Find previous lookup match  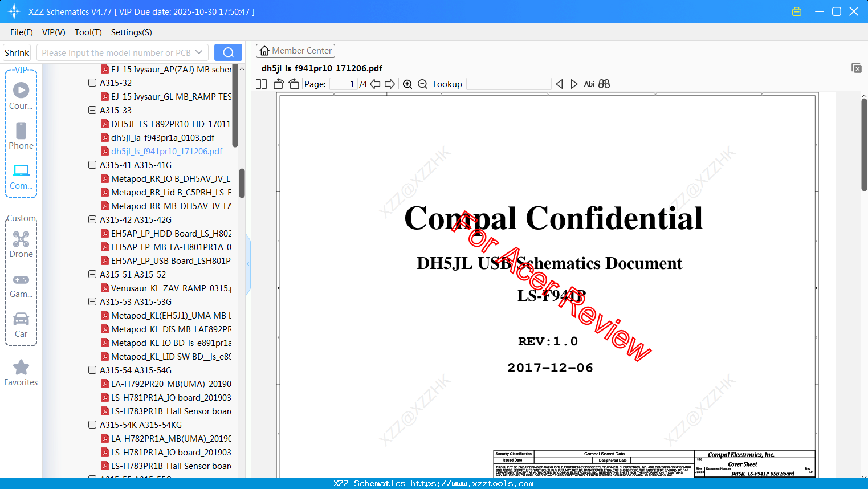click(x=559, y=84)
